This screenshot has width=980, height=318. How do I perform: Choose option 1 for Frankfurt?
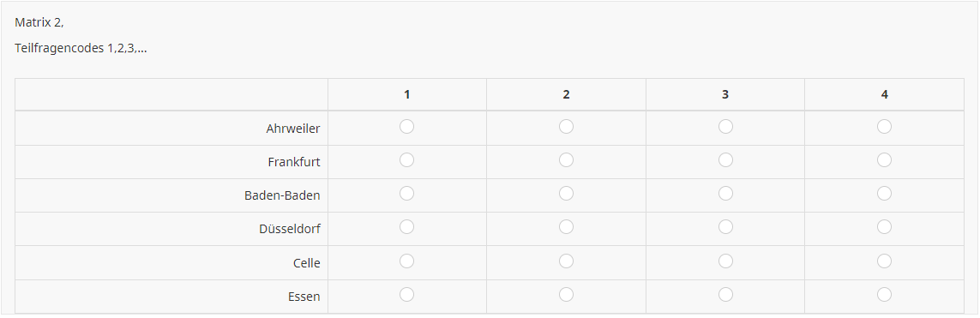point(407,160)
